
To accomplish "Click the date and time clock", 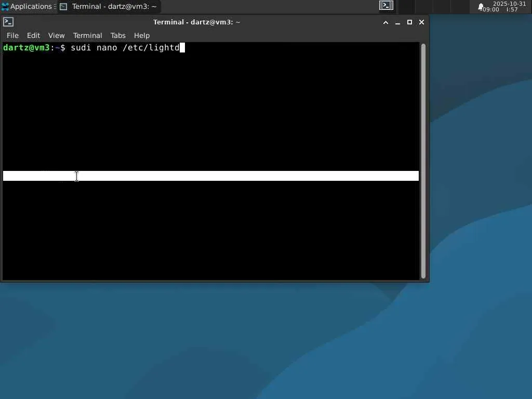I will [x=504, y=6].
